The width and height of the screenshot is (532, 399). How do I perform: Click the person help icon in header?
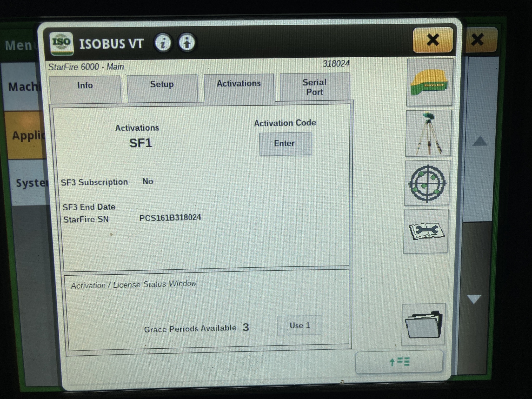(187, 42)
